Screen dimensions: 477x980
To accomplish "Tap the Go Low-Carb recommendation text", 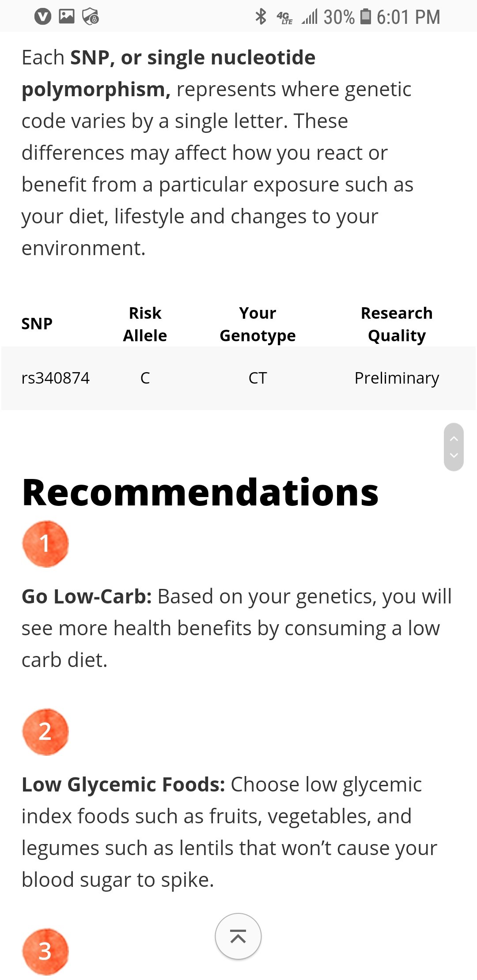I will [x=237, y=628].
